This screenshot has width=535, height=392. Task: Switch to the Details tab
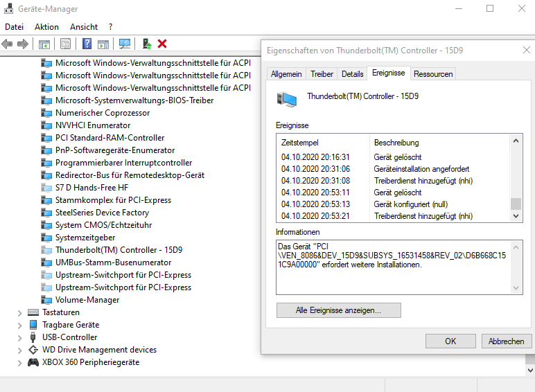353,74
